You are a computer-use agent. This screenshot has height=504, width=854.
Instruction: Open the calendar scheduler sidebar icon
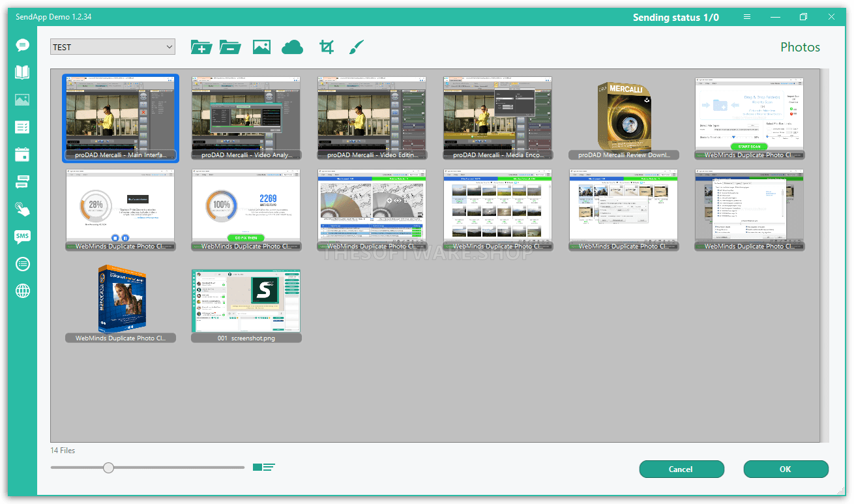tap(23, 155)
